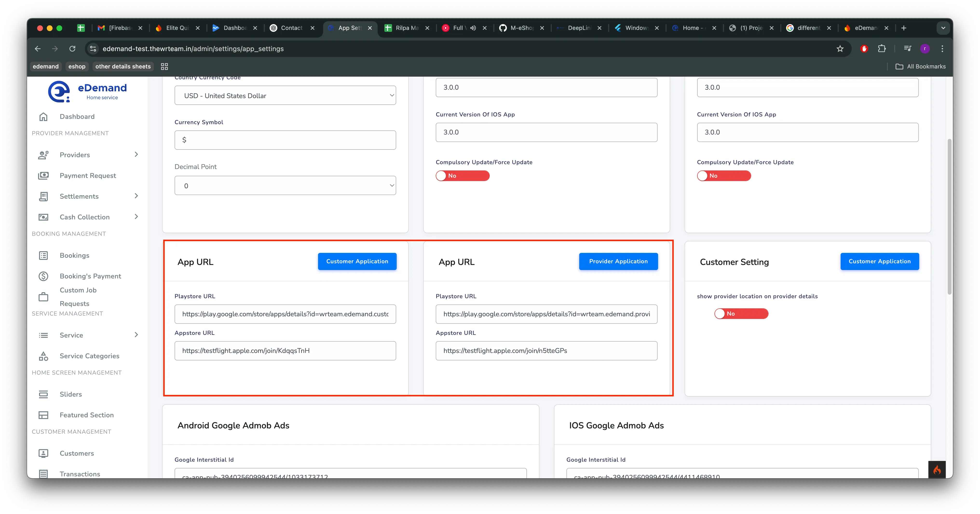
Task: Click the browser address bar URL
Action: (193, 49)
